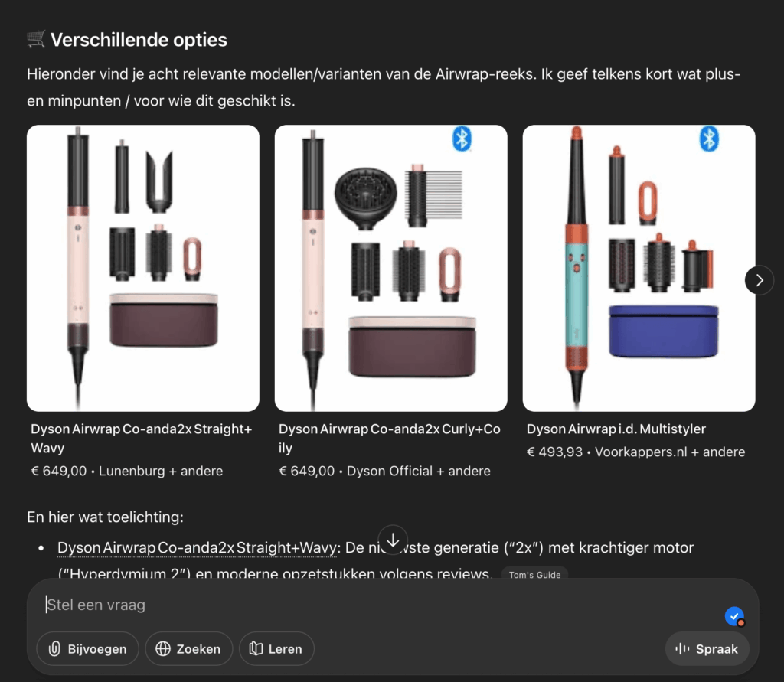Image resolution: width=784 pixels, height=682 pixels.
Task: Click underlined Straight+Wavy link in bullet list
Action: pos(198,547)
